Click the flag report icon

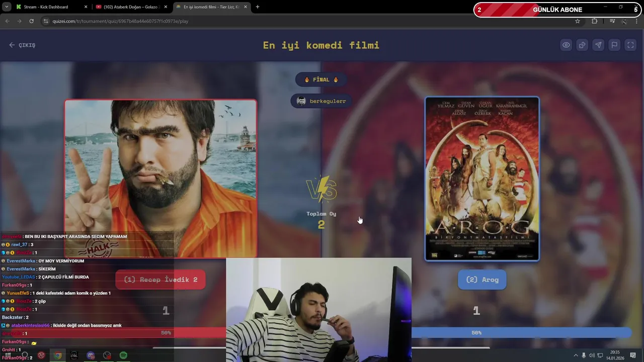coord(614,45)
